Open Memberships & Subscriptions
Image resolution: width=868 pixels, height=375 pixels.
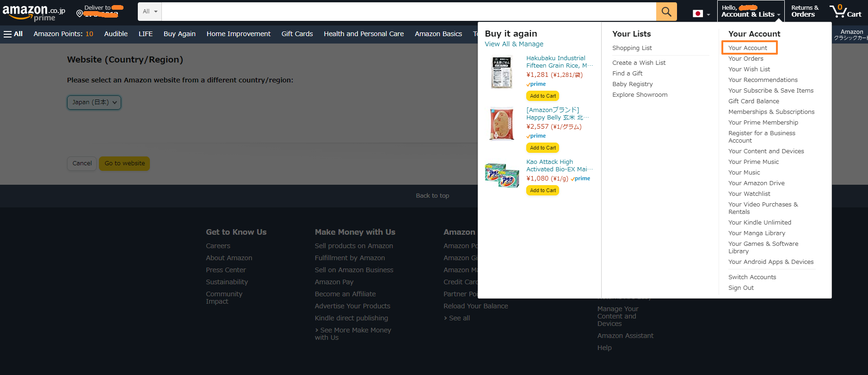tap(771, 112)
